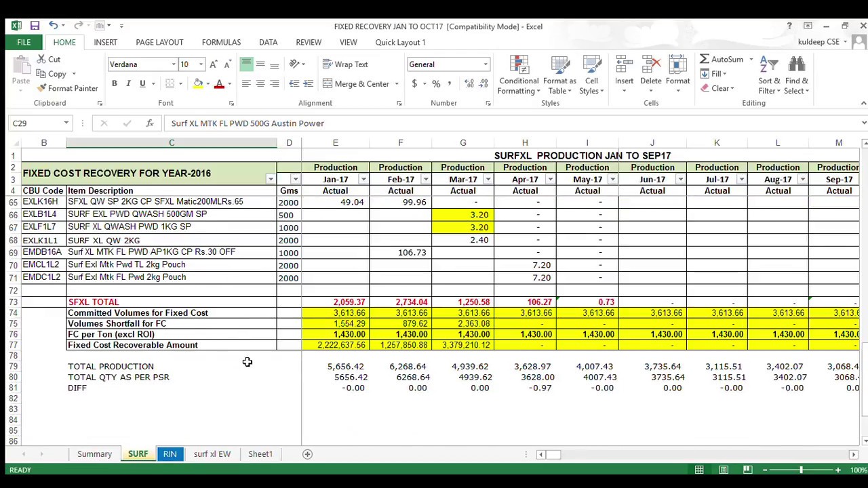Apply Percent Style format
Image resolution: width=868 pixels, height=488 pixels.
(x=436, y=84)
